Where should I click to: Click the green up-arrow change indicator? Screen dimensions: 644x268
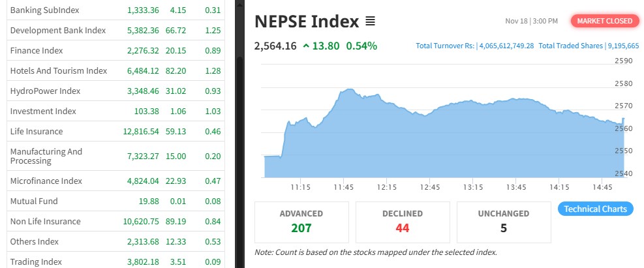click(x=306, y=46)
